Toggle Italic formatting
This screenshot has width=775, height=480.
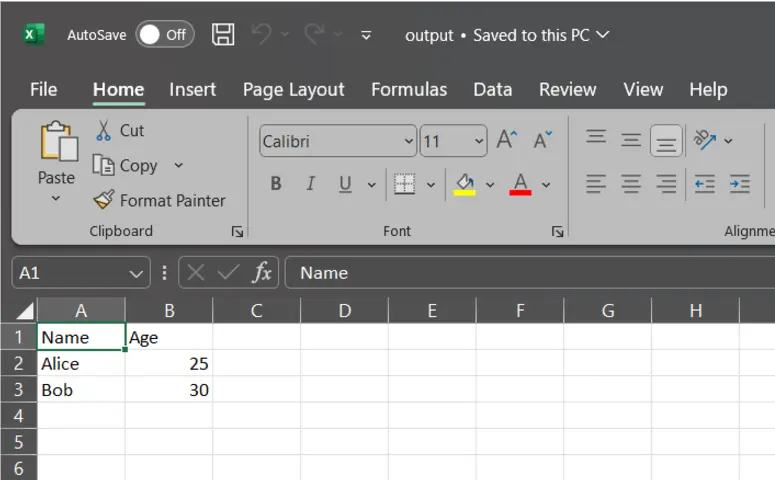click(310, 184)
